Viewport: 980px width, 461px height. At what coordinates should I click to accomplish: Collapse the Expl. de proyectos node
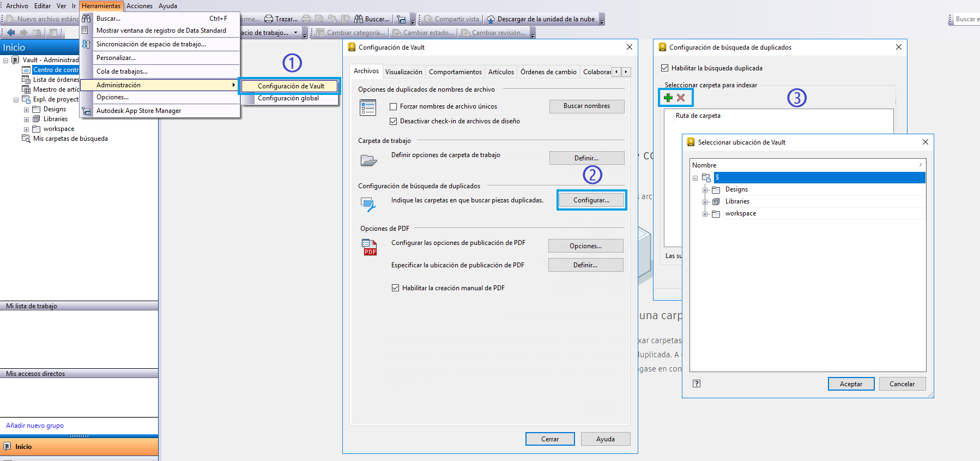pyautogui.click(x=16, y=100)
